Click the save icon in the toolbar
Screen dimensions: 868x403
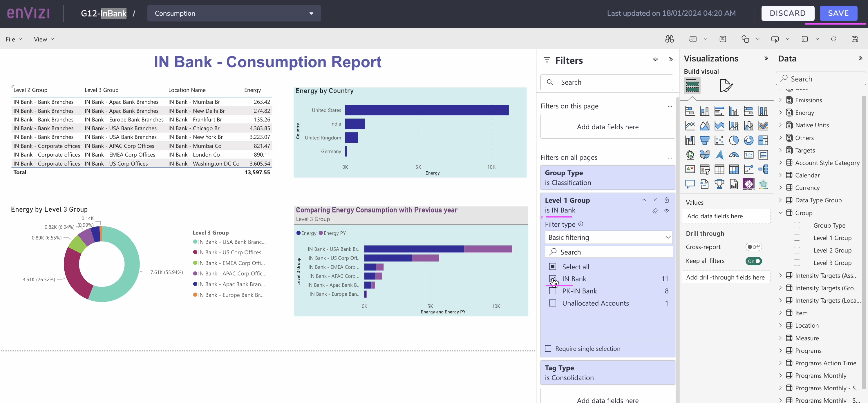tap(855, 39)
